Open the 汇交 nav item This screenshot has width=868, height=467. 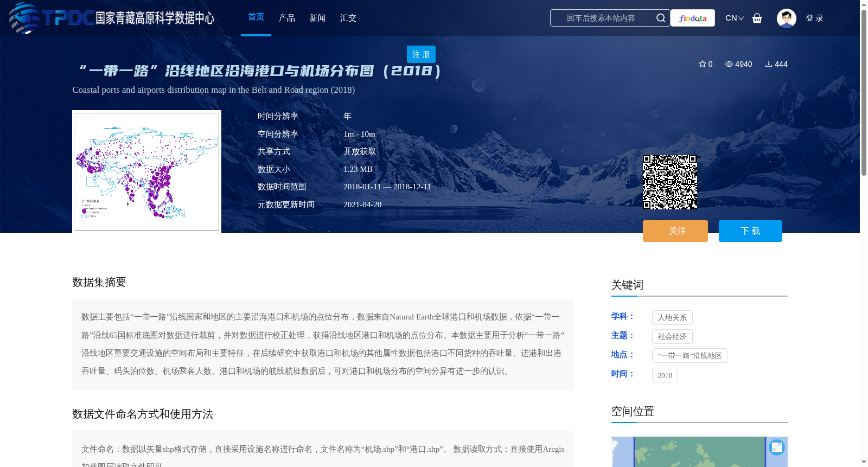click(x=348, y=18)
